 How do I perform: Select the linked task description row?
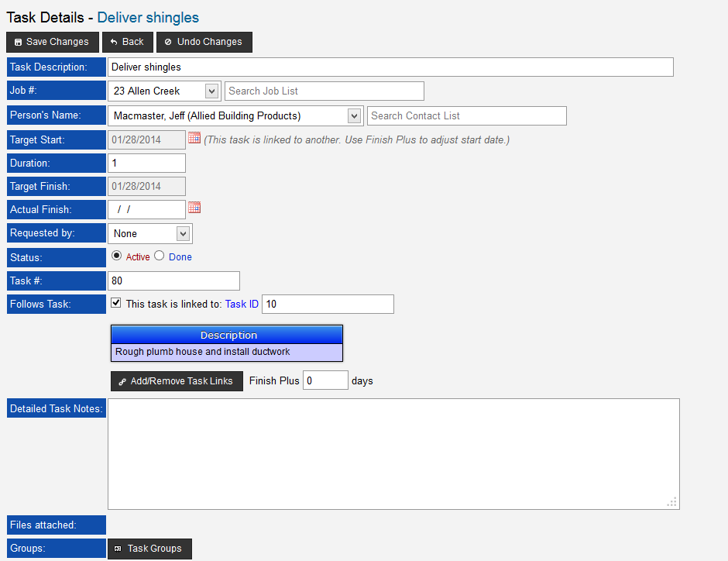(227, 352)
